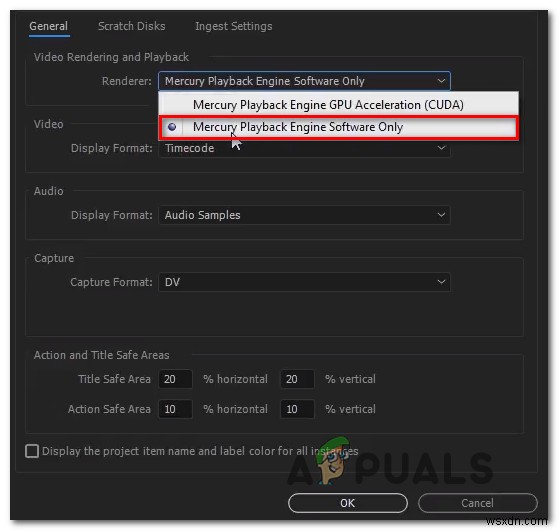Dismiss the dialog with Cancel
The height and width of the screenshot is (531, 559).
[x=477, y=503]
